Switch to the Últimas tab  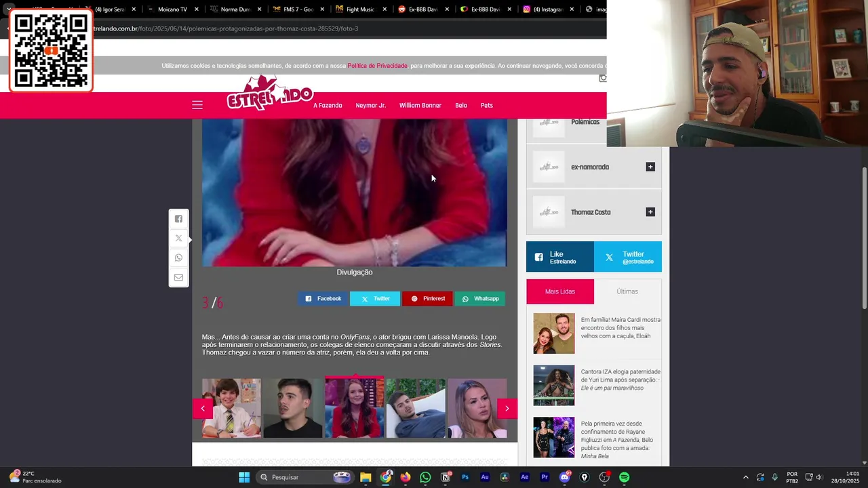pos(627,291)
